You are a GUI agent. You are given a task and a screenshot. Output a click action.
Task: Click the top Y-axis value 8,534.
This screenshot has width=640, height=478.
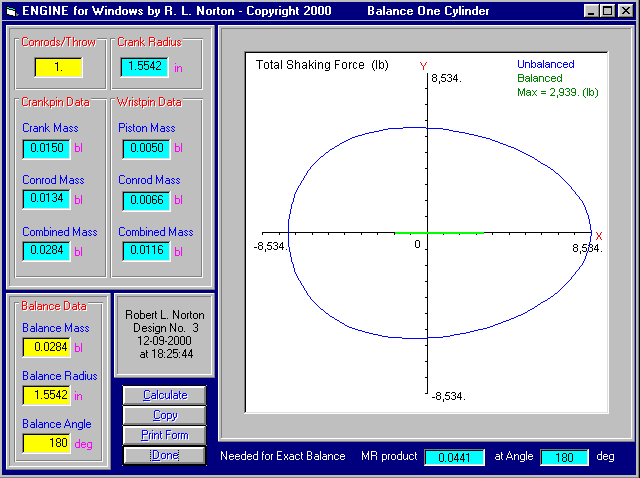447,78
